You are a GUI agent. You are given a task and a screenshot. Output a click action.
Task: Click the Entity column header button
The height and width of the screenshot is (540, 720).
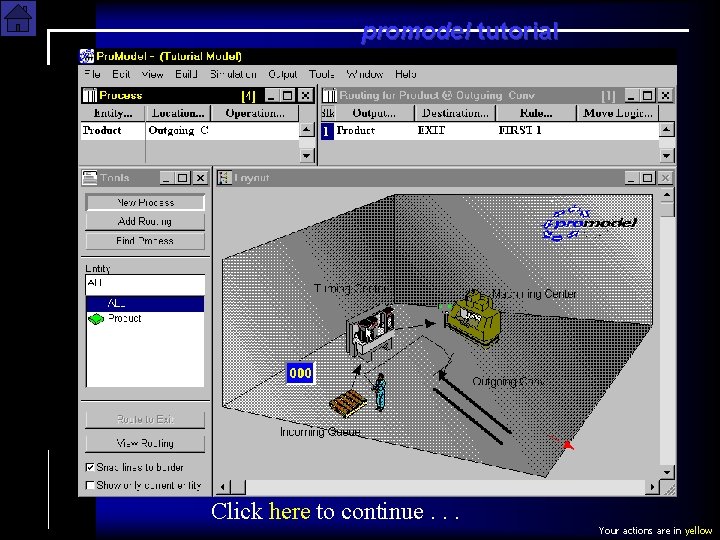tap(113, 113)
